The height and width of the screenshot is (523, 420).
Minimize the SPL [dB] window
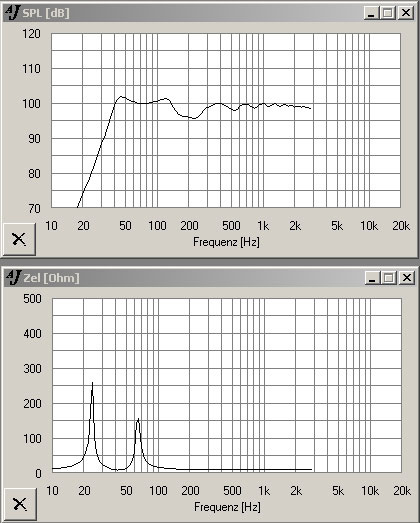pyautogui.click(x=371, y=13)
